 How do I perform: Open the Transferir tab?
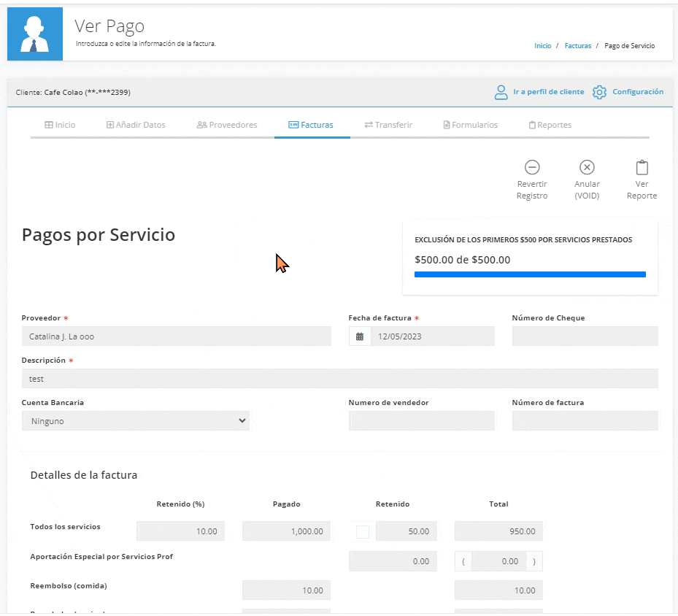[388, 125]
